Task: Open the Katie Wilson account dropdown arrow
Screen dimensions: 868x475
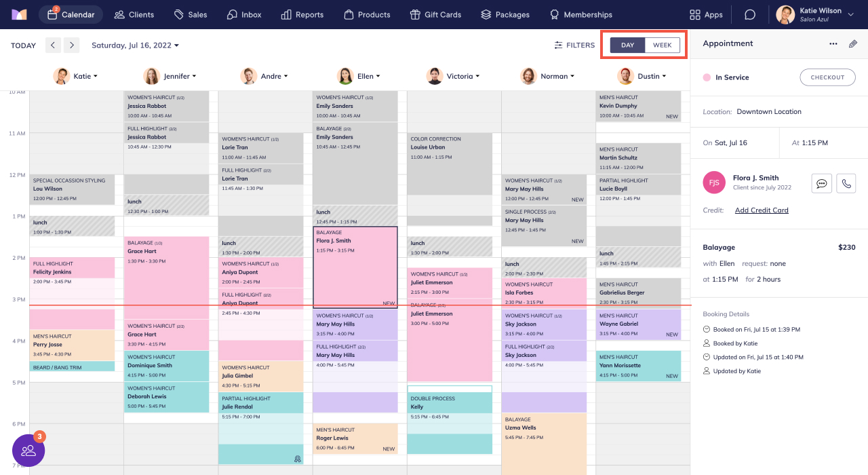Action: 851,15
